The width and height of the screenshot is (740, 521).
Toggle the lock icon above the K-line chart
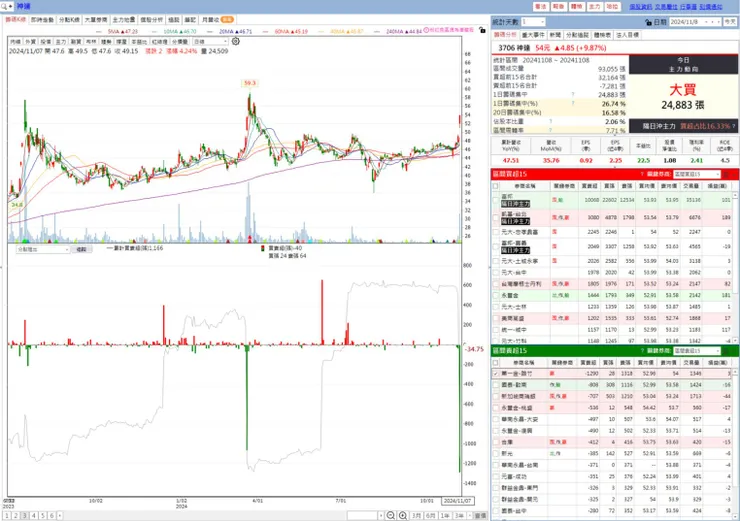tap(482, 30)
